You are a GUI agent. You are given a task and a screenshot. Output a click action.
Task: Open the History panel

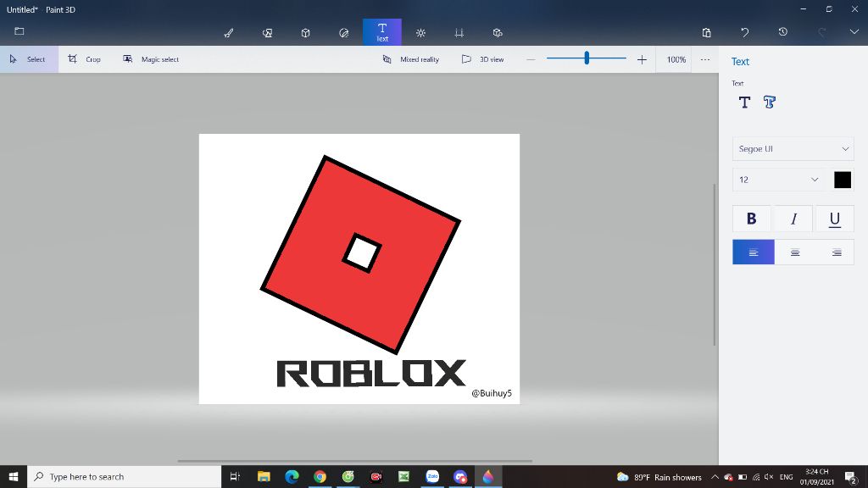coord(782,32)
